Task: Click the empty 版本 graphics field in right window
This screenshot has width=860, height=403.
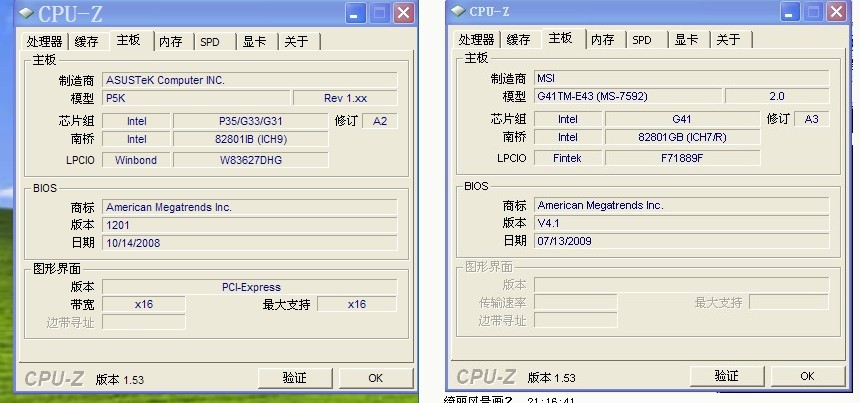Action: (x=682, y=285)
